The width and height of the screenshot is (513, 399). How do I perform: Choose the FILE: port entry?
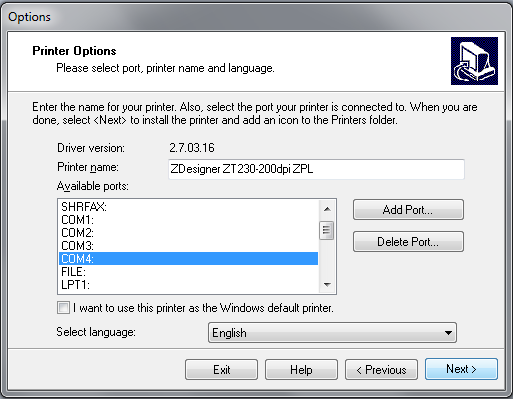[x=188, y=272]
